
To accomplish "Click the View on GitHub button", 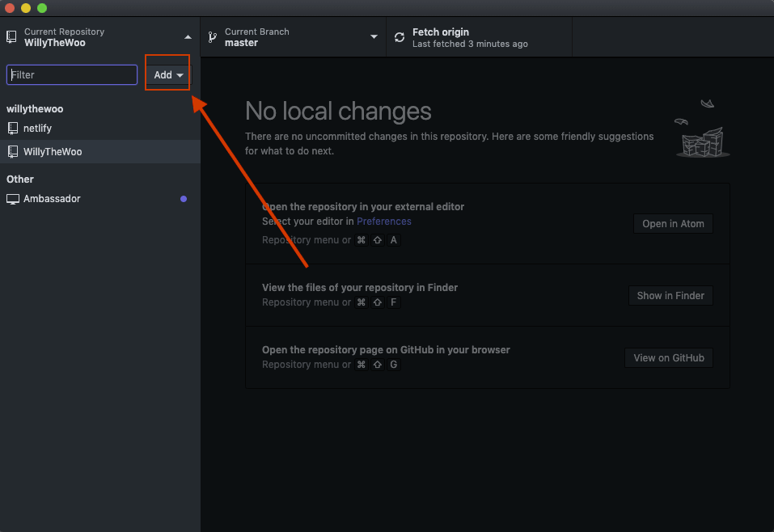I will 669,358.
